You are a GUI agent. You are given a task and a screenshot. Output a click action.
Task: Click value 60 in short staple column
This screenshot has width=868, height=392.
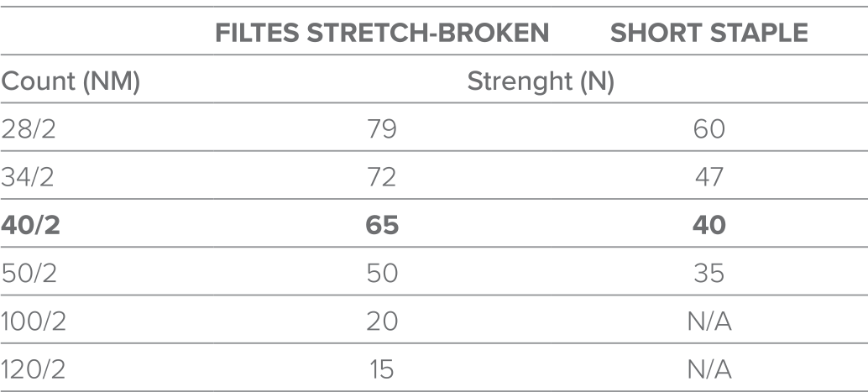pos(709,129)
